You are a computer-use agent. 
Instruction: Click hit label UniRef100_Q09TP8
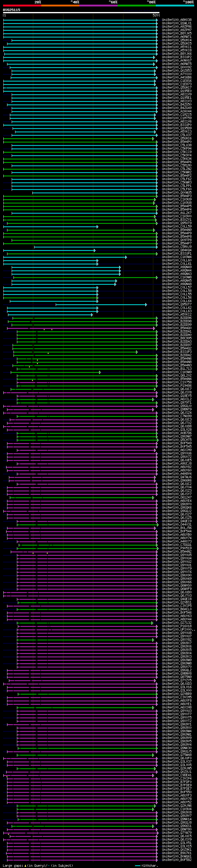coord(177,240)
